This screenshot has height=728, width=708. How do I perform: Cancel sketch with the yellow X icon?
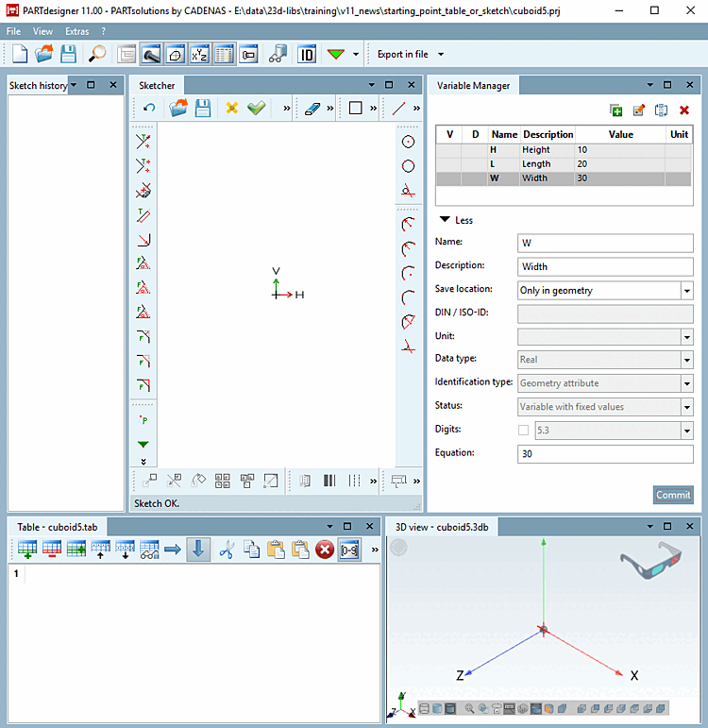pos(231,109)
